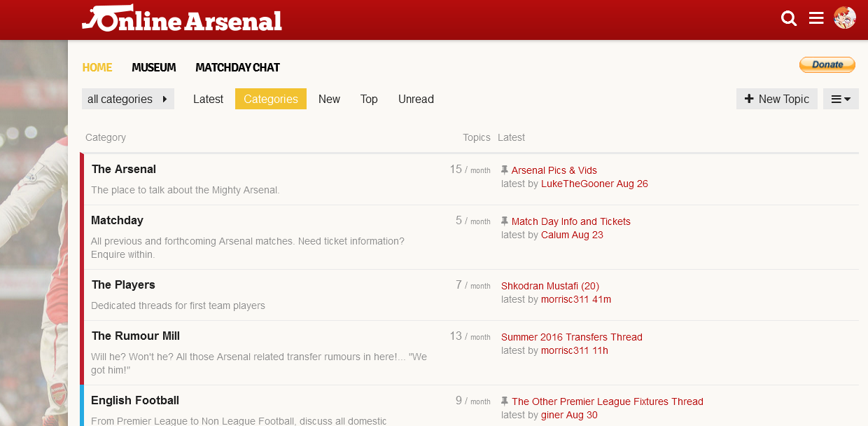Click pin icon next to Match Day Info
The height and width of the screenshot is (426, 868).
505,221
